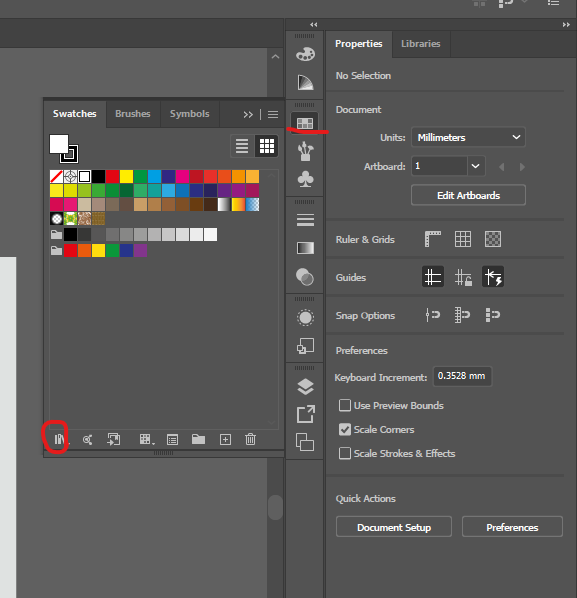
Task: Toggle Snap to Grid option
Action: [x=462, y=315]
